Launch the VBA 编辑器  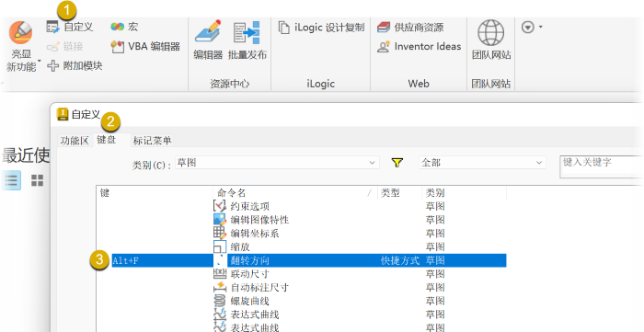145,46
